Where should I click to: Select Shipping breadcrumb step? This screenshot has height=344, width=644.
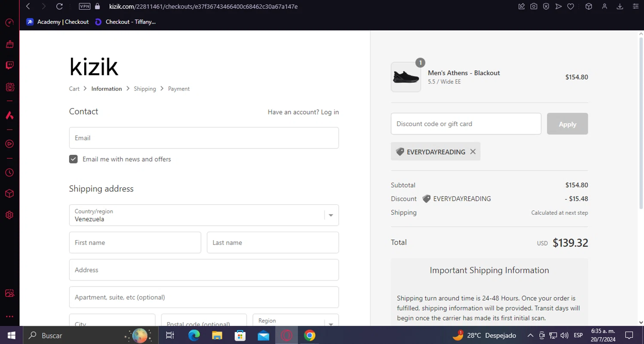coord(145,89)
